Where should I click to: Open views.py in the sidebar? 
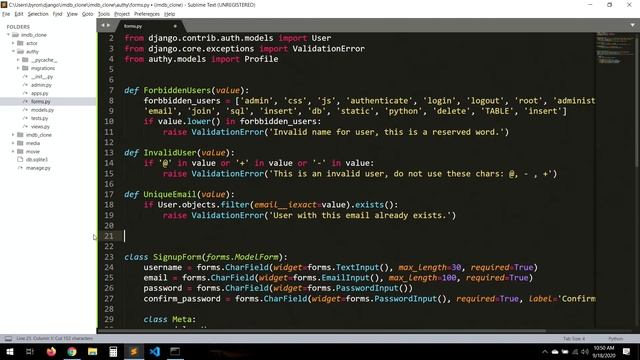coord(40,127)
